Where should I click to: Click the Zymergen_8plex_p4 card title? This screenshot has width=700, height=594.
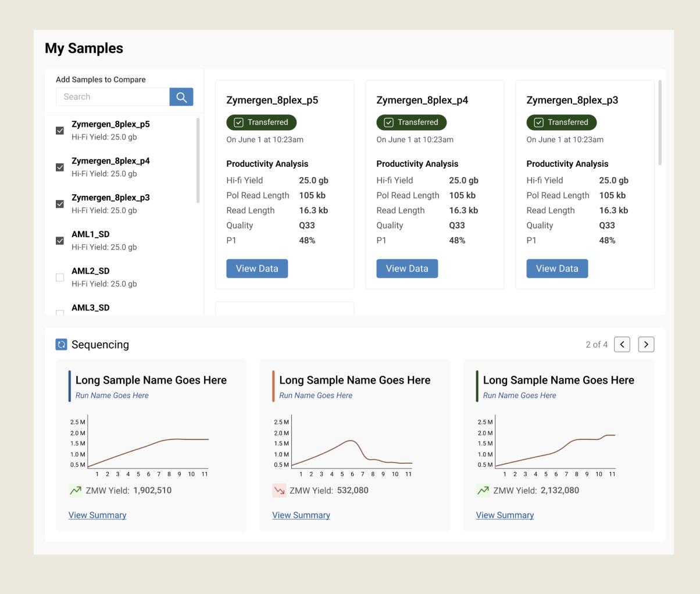tap(422, 100)
